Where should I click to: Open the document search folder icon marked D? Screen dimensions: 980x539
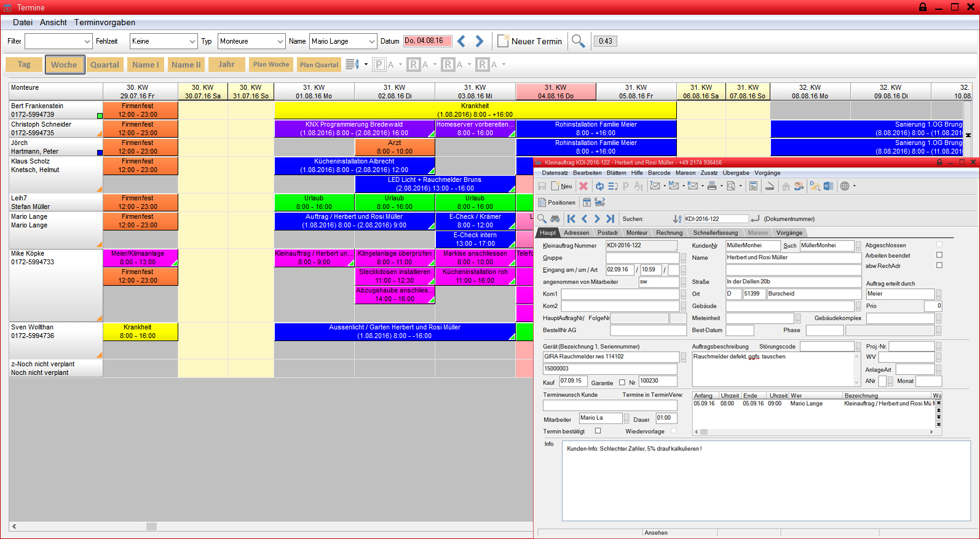point(815,186)
